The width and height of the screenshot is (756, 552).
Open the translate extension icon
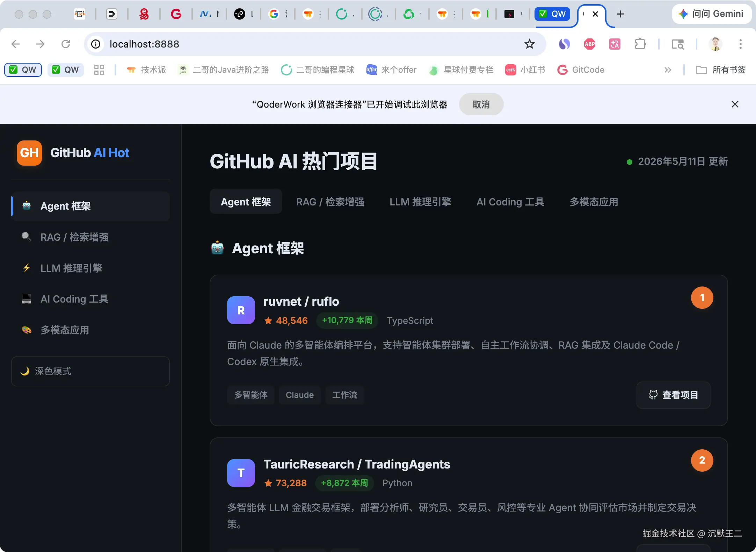pos(615,44)
